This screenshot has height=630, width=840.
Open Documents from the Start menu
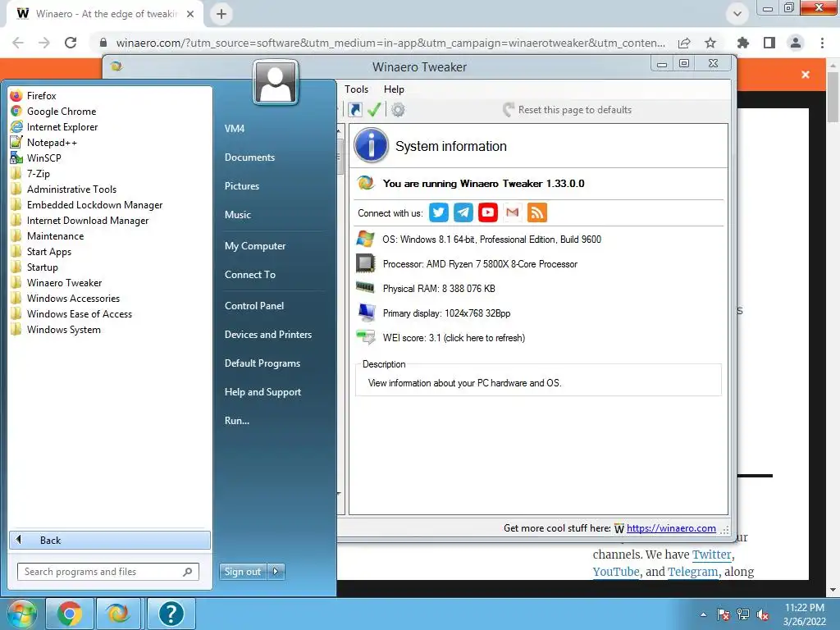[249, 157]
